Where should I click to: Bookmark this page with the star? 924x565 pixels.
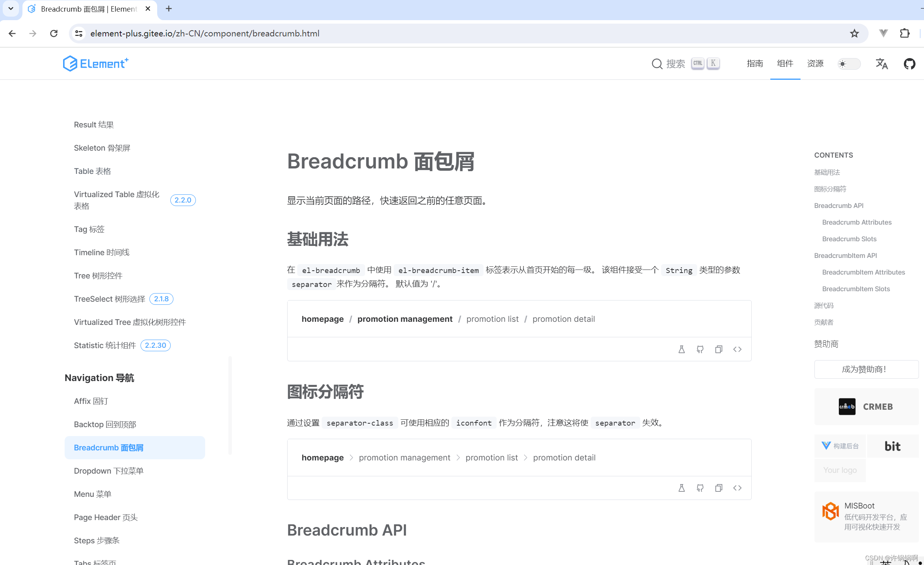[854, 34]
